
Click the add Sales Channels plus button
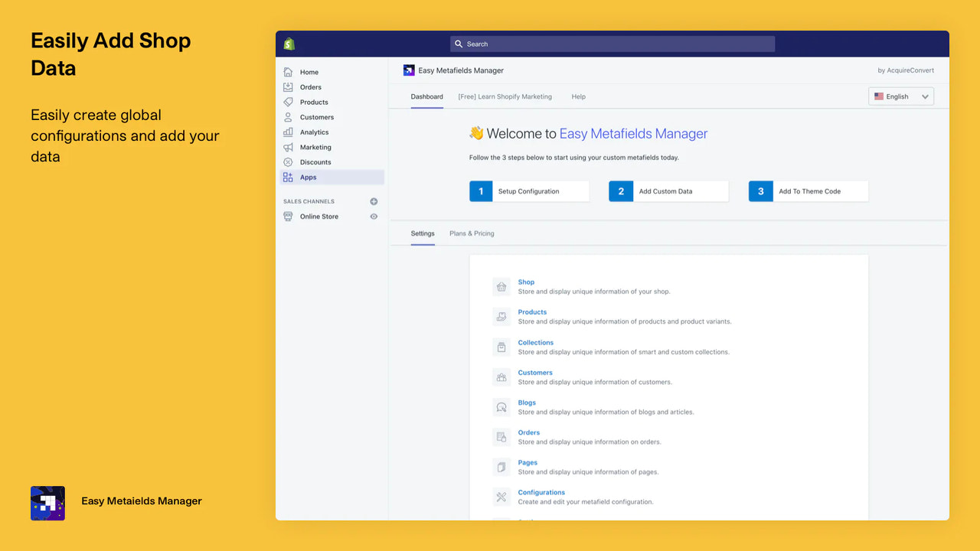tap(373, 201)
